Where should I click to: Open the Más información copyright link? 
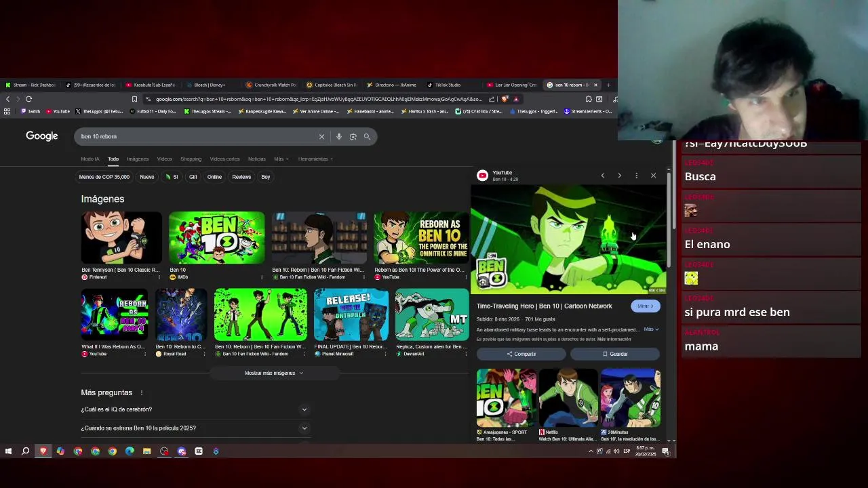click(614, 339)
